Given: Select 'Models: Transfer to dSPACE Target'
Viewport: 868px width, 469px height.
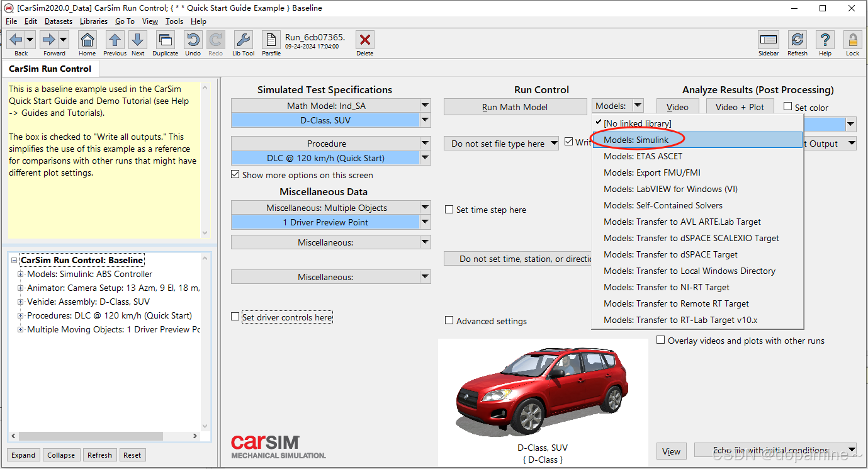Looking at the screenshot, I should point(697,254).
